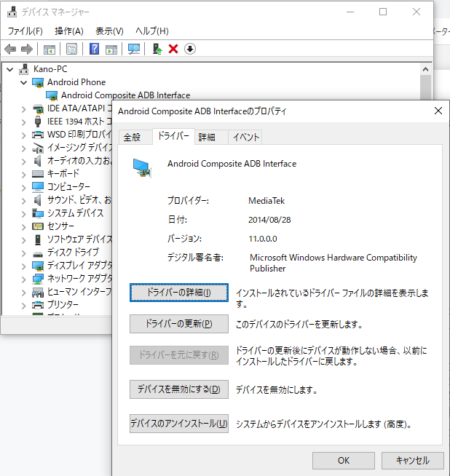
Task: Scan for hardware changes toolbar icon
Action: coord(133,49)
